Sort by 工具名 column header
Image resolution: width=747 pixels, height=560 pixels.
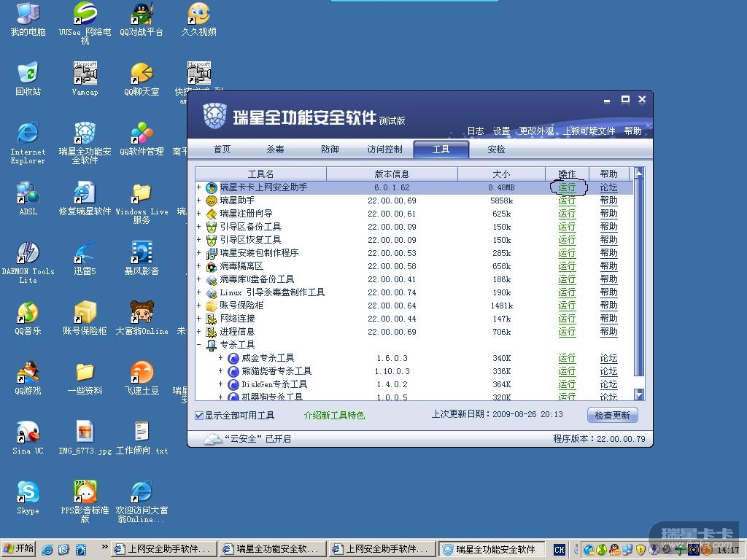click(x=260, y=174)
